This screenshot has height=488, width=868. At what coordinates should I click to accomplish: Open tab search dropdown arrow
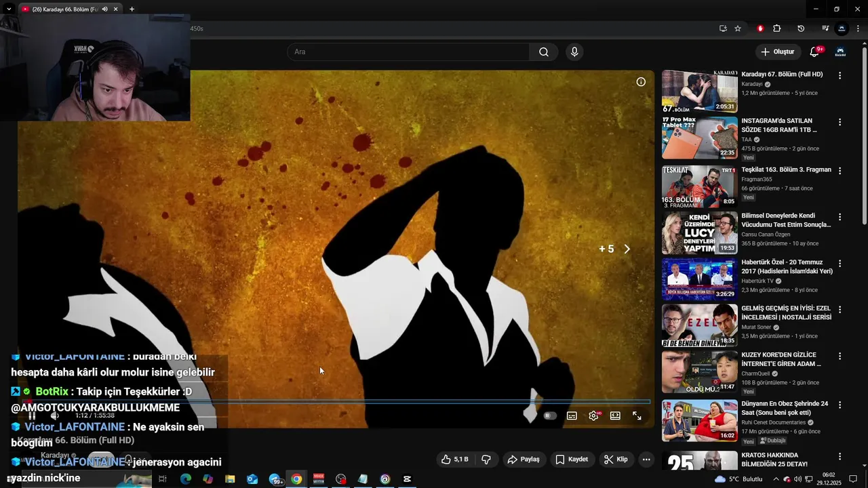[x=8, y=9]
